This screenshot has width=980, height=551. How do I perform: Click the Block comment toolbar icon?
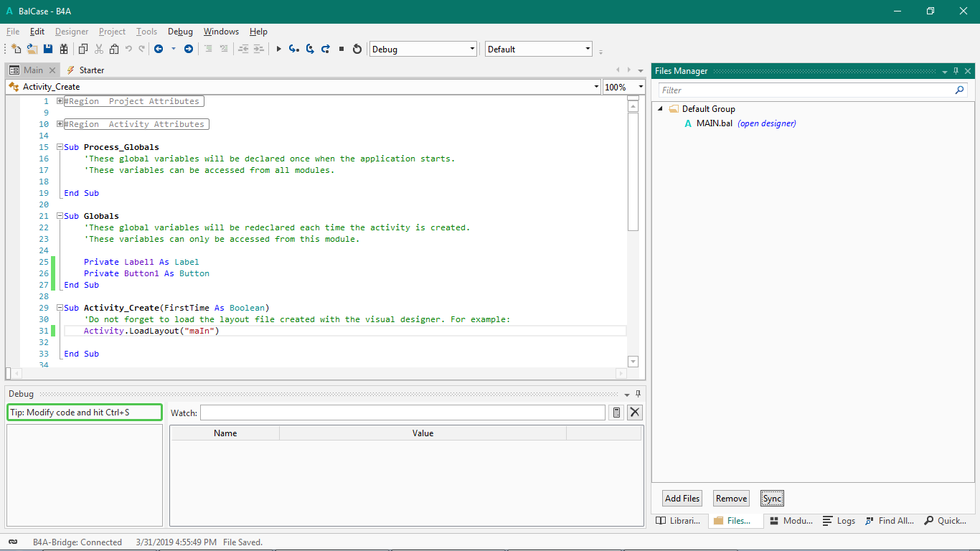[209, 49]
